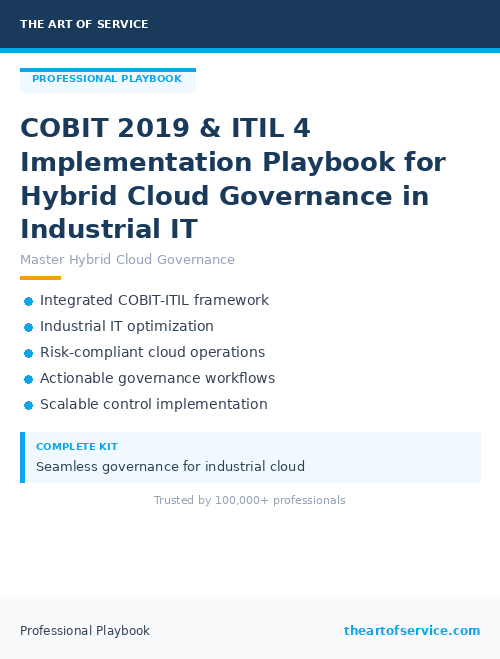500x659 pixels.
Task: Select Seamless governance for industrial cloud text
Action: click(x=170, y=467)
